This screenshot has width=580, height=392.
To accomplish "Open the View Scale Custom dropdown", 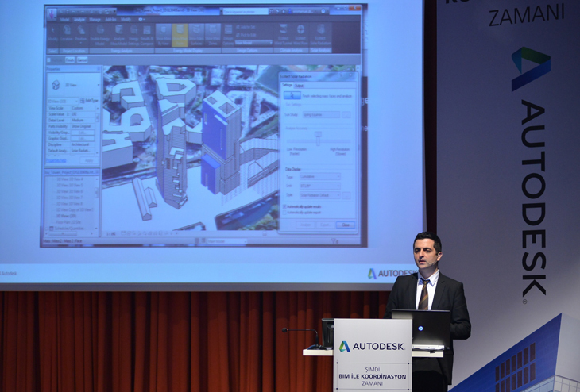I will click(x=85, y=108).
